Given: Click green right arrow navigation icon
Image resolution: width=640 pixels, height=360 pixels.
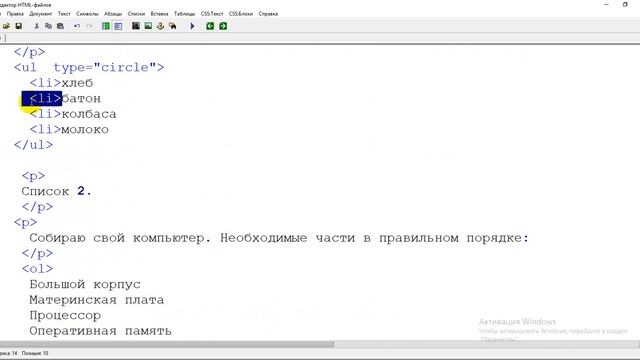Looking at the screenshot, I should [223, 26].
